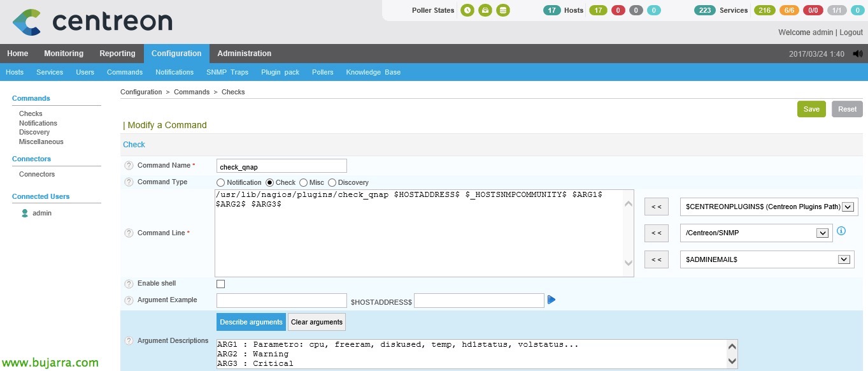Open poller stability status icon
This screenshot has height=371, width=868.
pyautogui.click(x=485, y=10)
